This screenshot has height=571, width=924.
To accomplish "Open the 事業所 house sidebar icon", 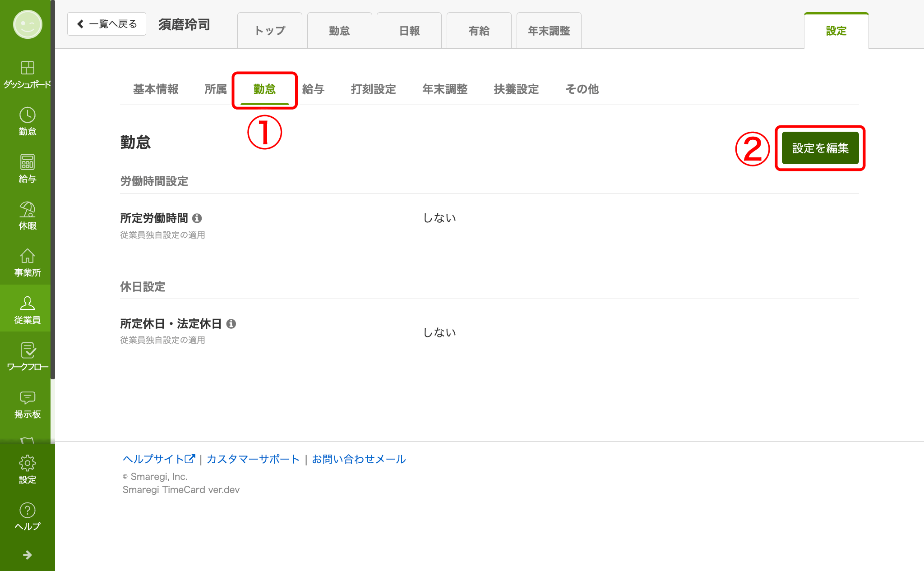I will point(27,257).
